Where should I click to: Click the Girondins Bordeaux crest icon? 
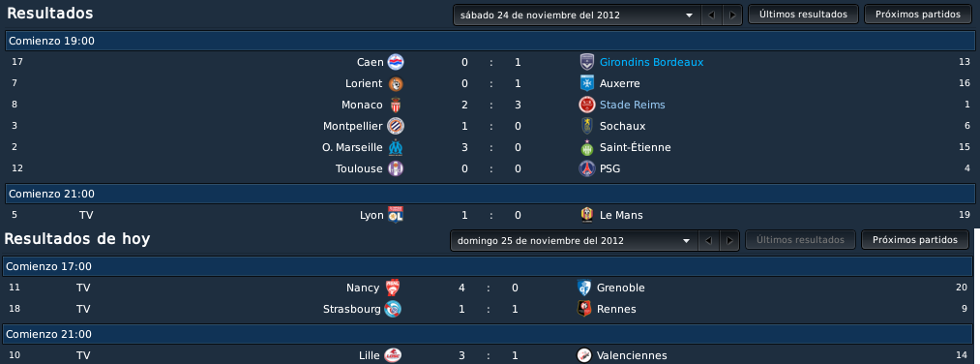point(587,62)
